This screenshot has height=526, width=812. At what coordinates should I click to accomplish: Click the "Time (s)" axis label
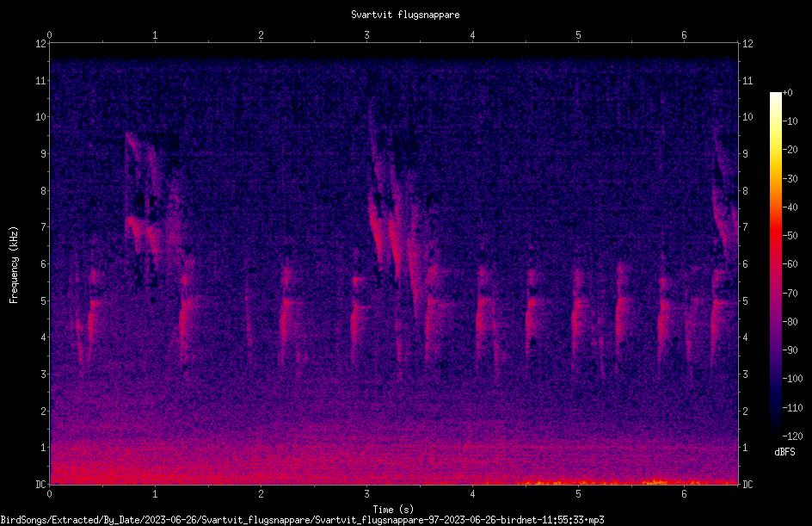click(393, 509)
